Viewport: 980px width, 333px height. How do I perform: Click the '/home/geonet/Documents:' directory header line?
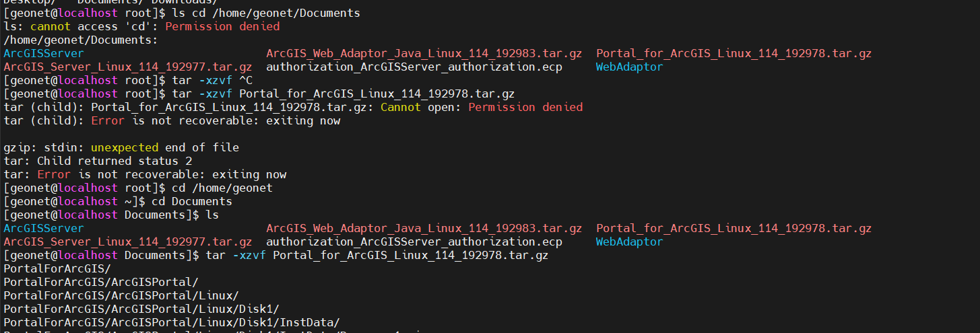pyautogui.click(x=81, y=40)
